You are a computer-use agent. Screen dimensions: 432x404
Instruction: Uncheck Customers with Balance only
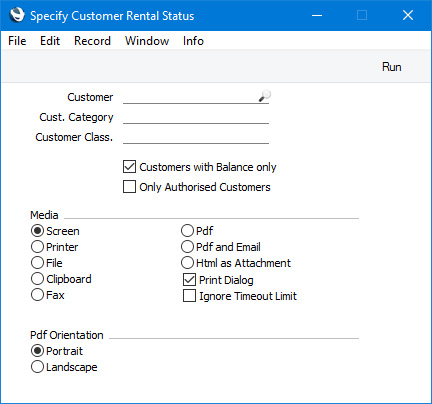pyautogui.click(x=129, y=167)
